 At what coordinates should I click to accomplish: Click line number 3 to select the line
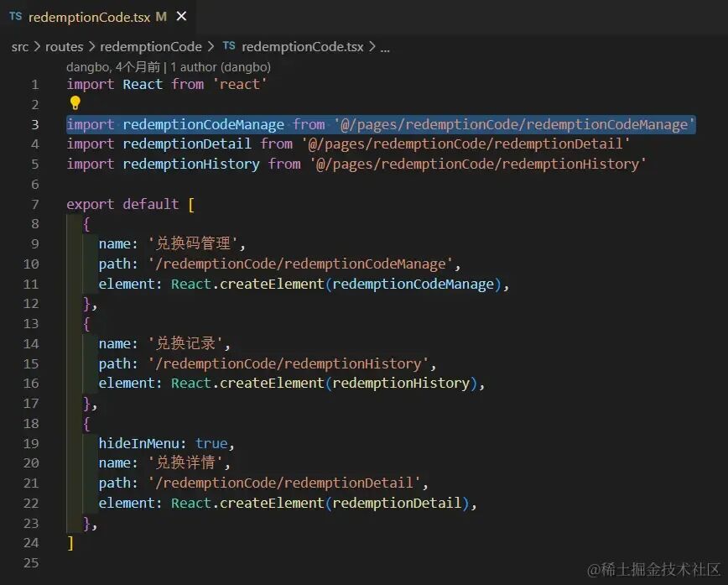coord(34,124)
